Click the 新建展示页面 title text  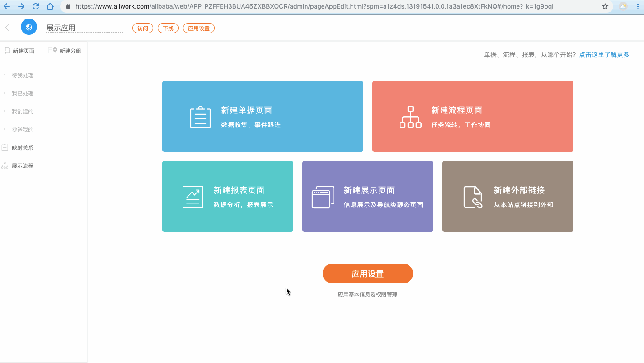369,190
